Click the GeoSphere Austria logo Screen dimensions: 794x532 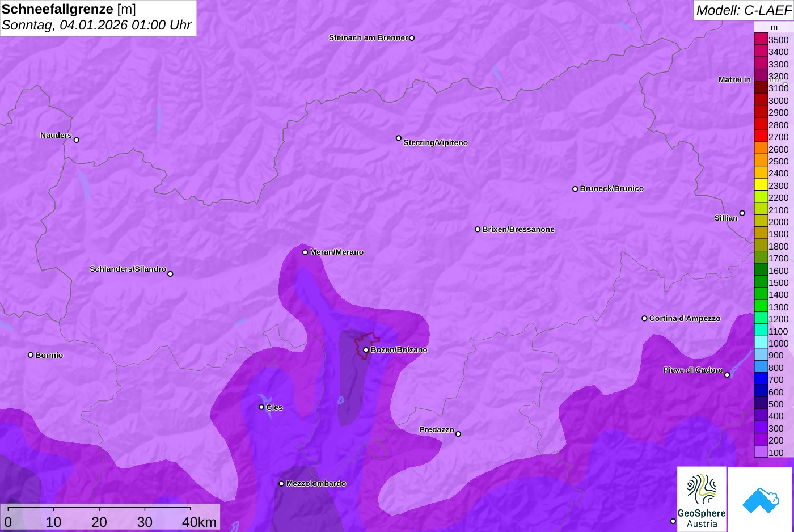702,499
